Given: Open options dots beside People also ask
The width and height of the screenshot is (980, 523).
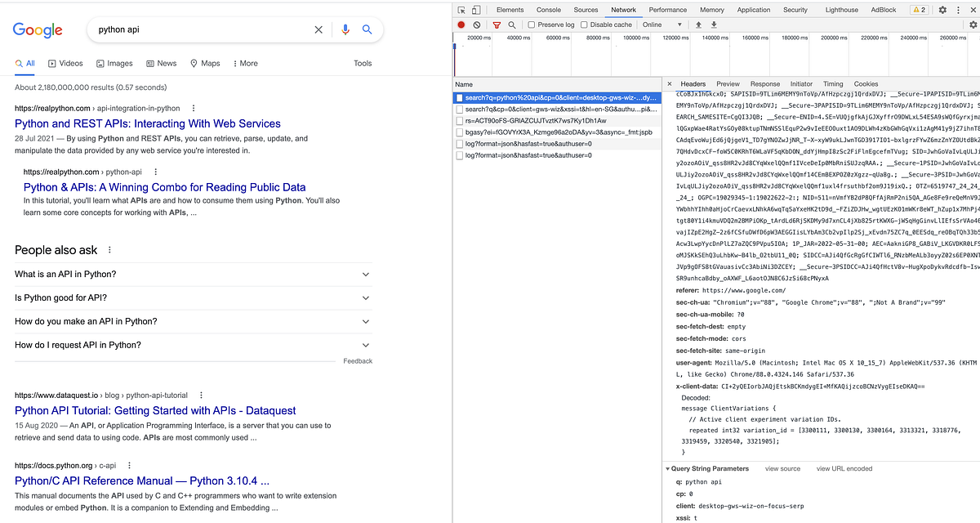Looking at the screenshot, I should point(109,250).
